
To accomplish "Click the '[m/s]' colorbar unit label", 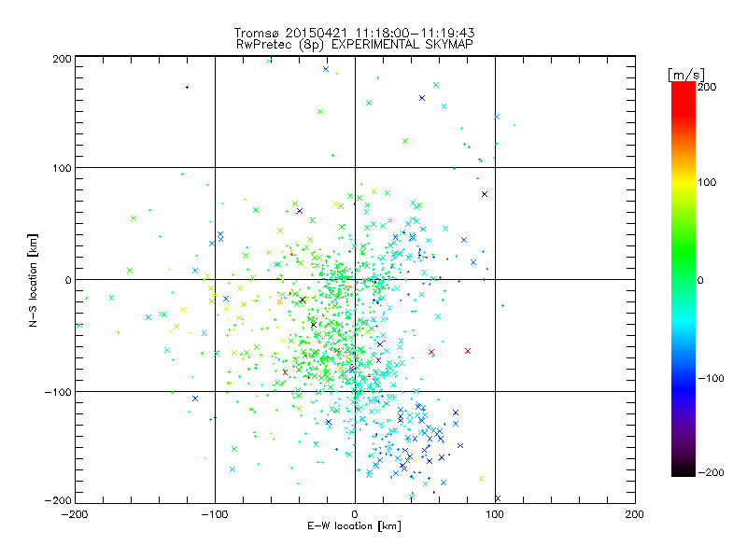I will coord(686,75).
